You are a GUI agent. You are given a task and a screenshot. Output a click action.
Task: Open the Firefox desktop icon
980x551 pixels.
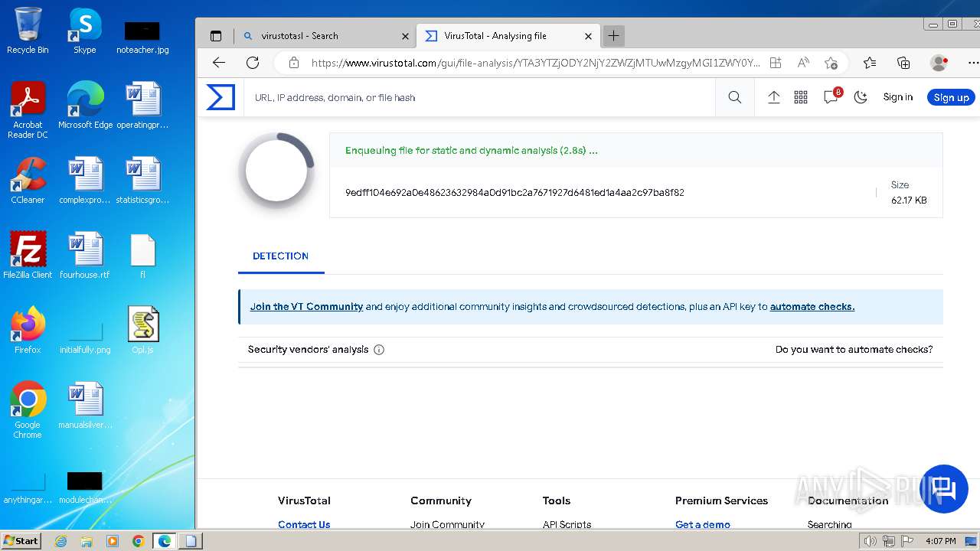(28, 331)
